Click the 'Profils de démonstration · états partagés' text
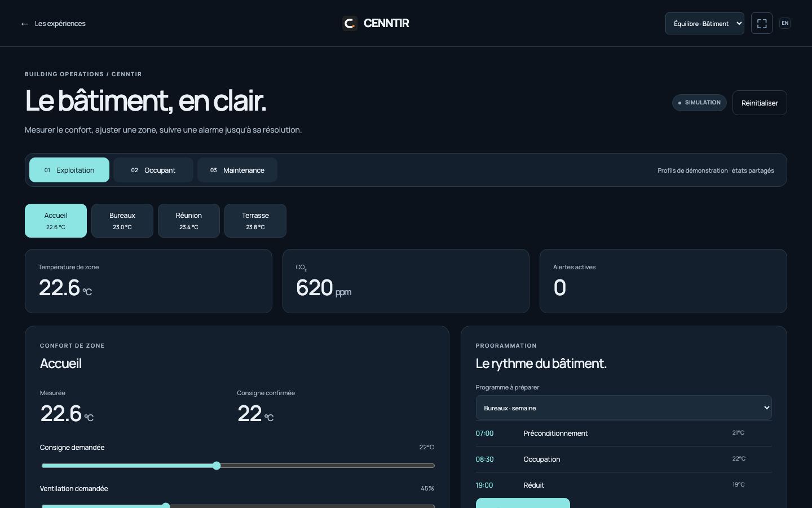 point(716,170)
